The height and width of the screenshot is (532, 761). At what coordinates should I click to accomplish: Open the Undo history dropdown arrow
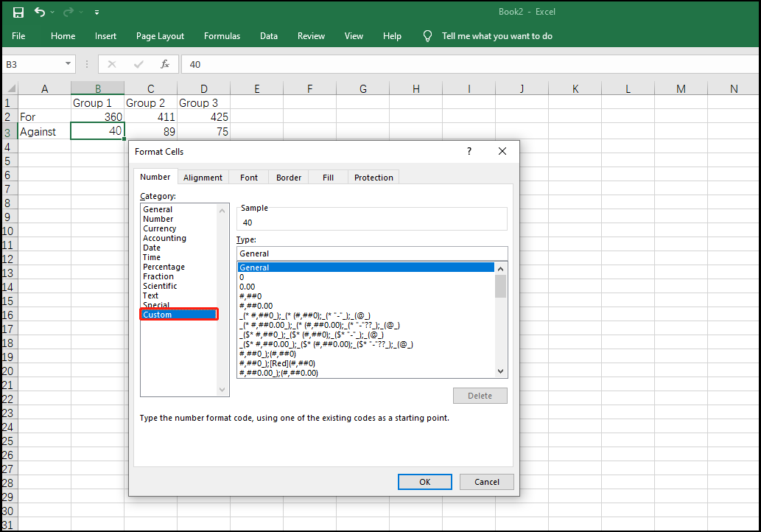click(x=52, y=12)
